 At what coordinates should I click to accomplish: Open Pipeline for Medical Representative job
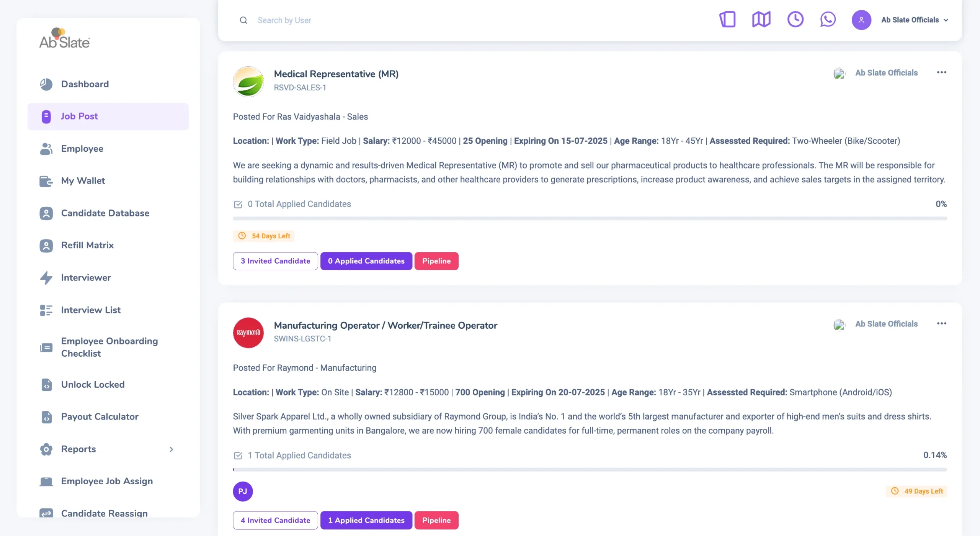click(x=436, y=261)
